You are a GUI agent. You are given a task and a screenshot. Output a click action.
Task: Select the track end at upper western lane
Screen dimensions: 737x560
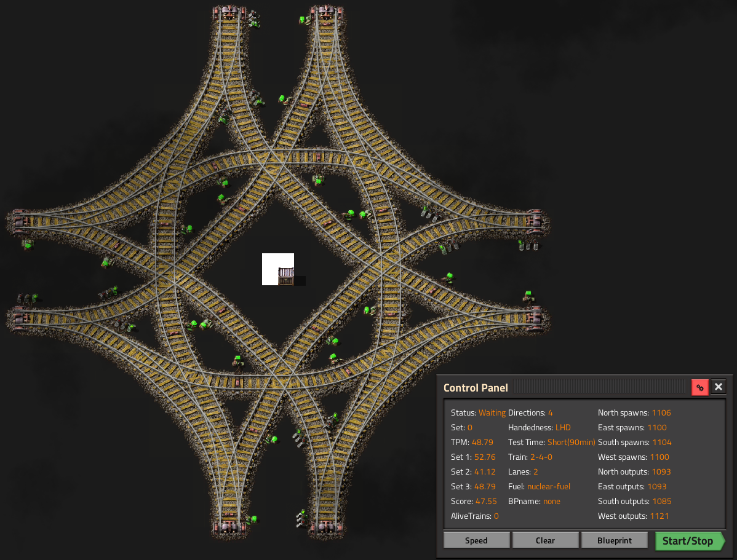20,220
